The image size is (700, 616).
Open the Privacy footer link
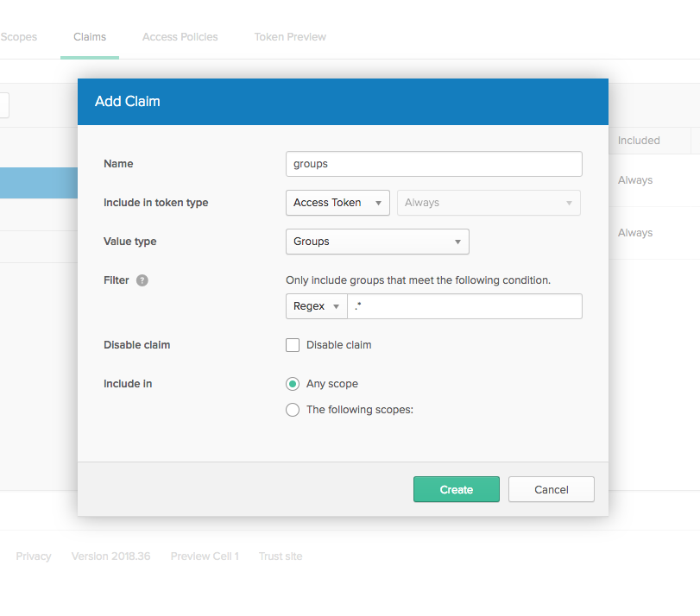click(x=34, y=556)
